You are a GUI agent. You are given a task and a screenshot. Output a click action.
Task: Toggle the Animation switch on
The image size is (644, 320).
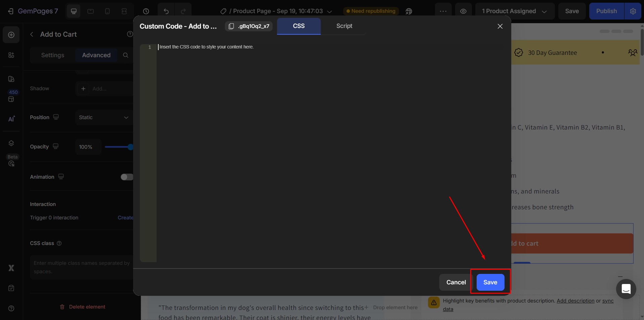(127, 177)
